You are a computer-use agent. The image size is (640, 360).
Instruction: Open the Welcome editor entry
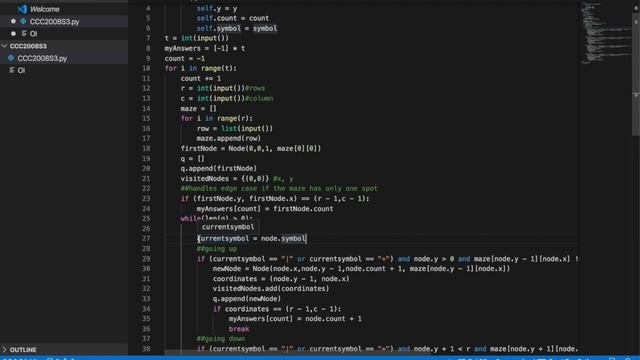tap(44, 9)
